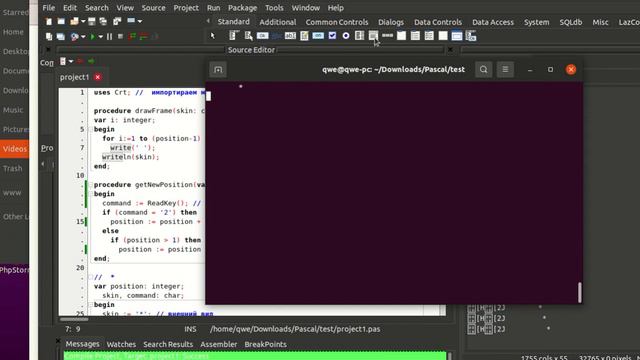Click the green arrow in Code Explorer toolbar
The height and width of the screenshot is (360, 640).
91,61
